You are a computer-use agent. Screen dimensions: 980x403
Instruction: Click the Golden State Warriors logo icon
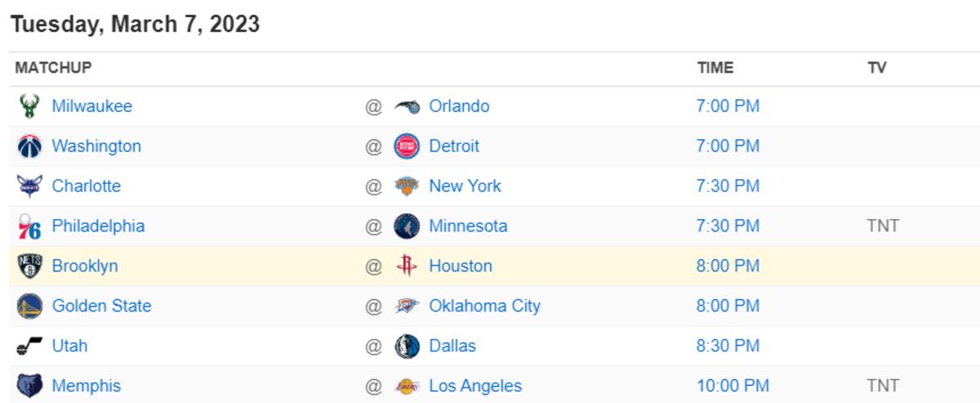coord(29,307)
